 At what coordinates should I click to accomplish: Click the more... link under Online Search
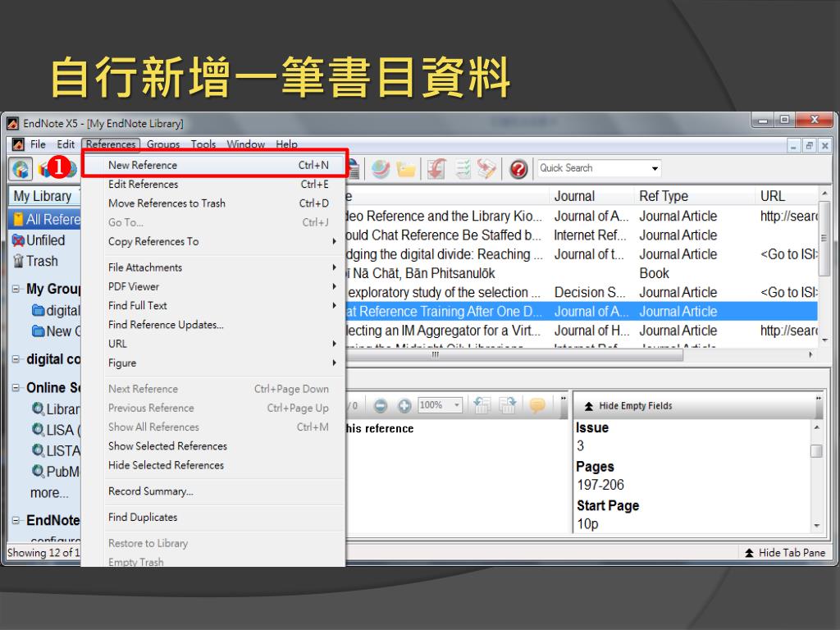49,493
